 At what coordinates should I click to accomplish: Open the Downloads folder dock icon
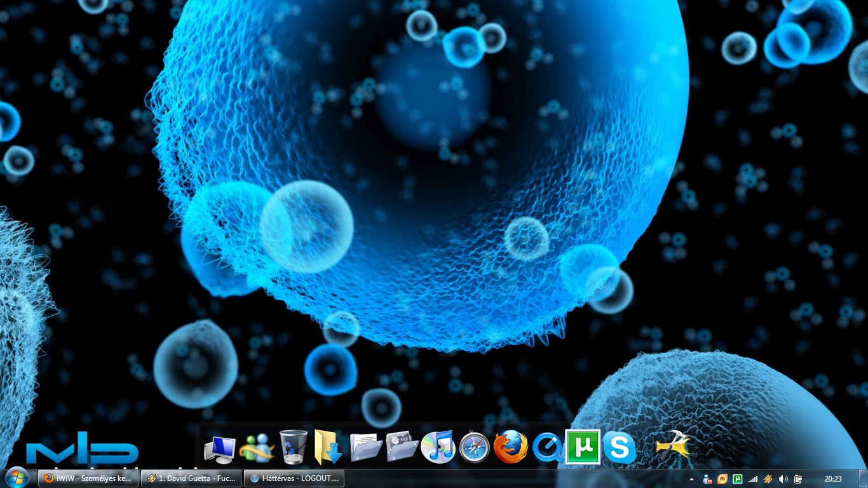point(328,447)
